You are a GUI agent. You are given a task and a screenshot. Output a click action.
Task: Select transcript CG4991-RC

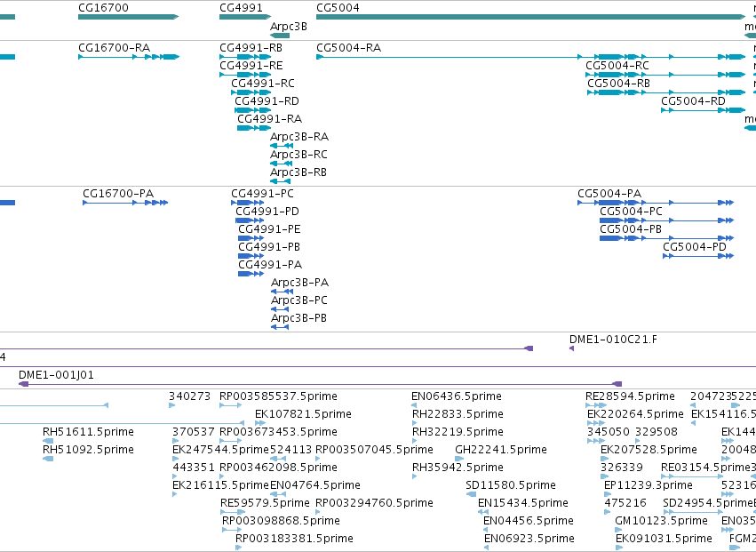[x=263, y=84]
